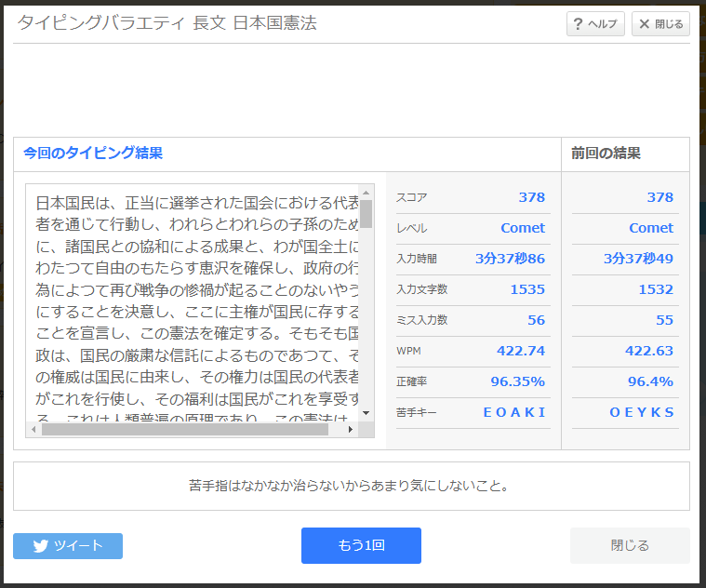
Task: Click the Twitter bird ツイート icon
Action: point(40,546)
